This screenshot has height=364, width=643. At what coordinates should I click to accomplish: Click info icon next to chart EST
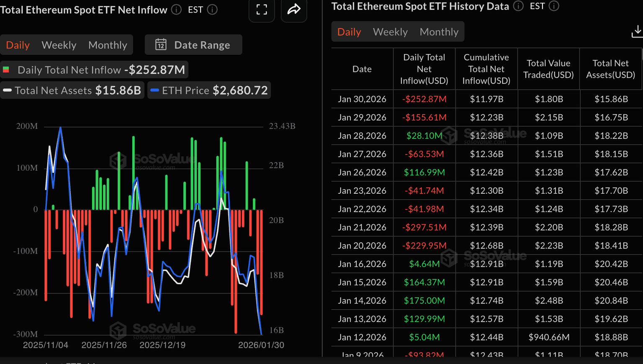coord(213,10)
